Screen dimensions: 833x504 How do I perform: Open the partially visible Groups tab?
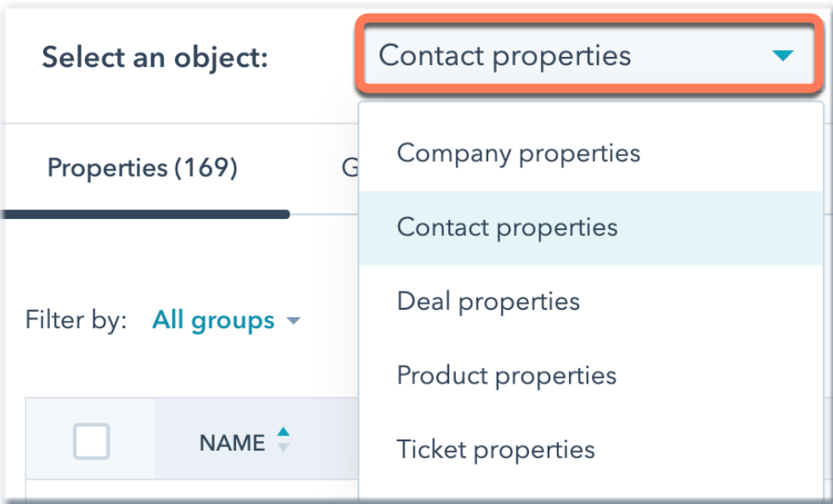coord(352,168)
